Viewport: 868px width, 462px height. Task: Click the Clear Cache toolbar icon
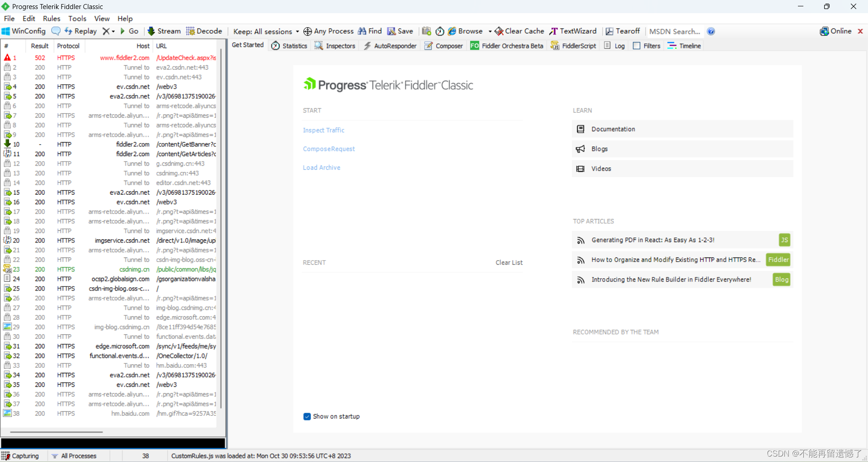[x=499, y=31]
